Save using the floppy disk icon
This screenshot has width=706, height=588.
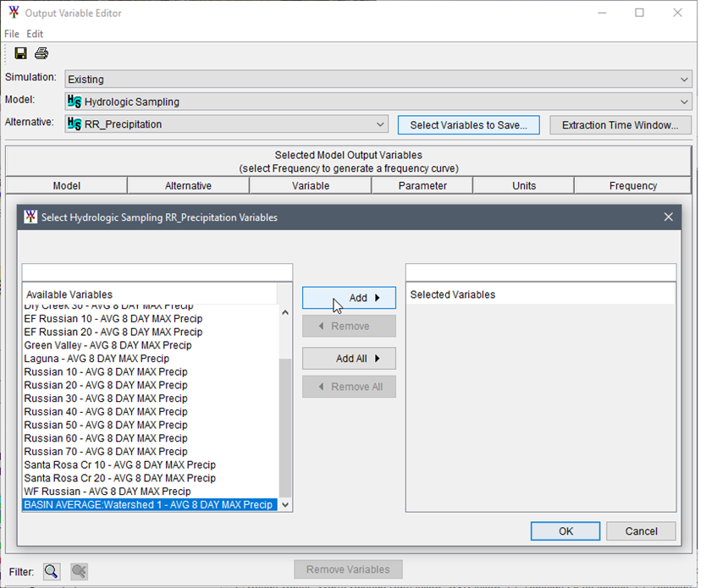pos(20,52)
